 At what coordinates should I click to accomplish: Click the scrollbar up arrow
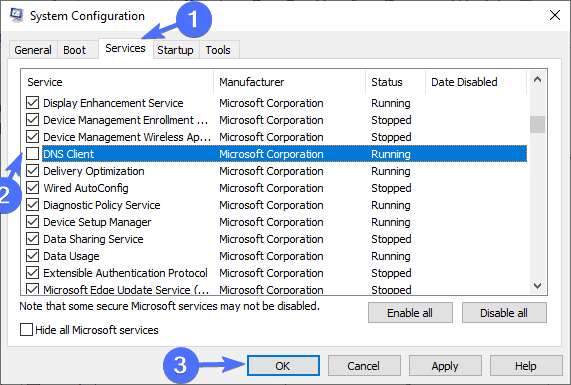[x=537, y=79]
